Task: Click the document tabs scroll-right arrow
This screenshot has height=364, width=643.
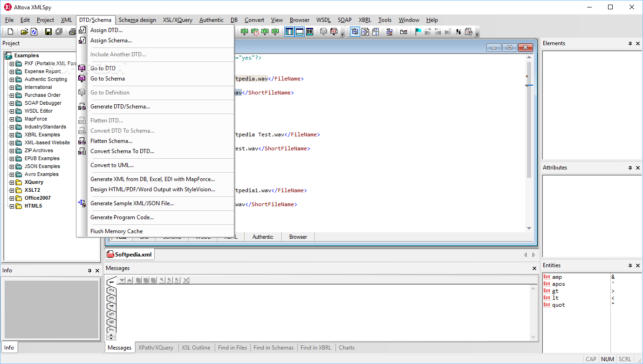Action: [x=534, y=255]
